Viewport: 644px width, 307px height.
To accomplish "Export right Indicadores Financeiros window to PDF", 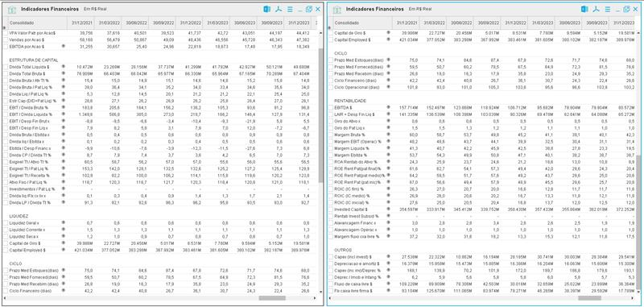I will 597,9.
